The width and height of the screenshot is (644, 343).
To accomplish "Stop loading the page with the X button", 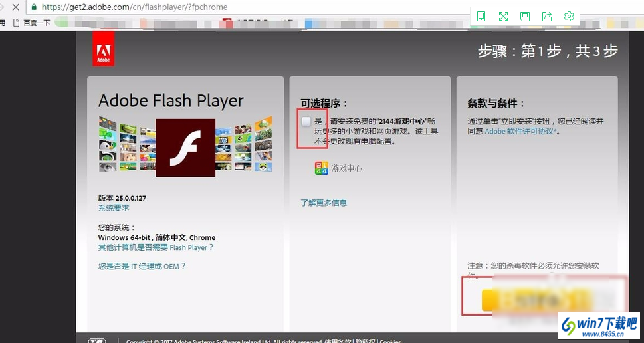I will tap(15, 7).
